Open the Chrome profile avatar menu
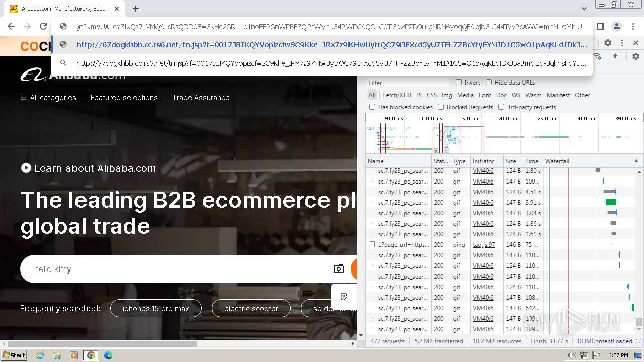The height and width of the screenshot is (362, 644). (617, 26)
